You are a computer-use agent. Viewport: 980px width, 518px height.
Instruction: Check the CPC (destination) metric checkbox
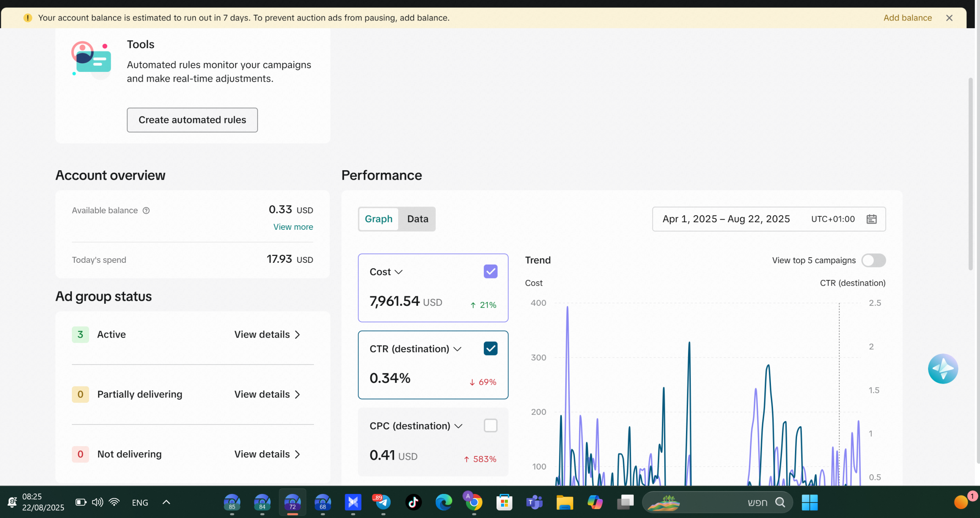[x=490, y=426]
